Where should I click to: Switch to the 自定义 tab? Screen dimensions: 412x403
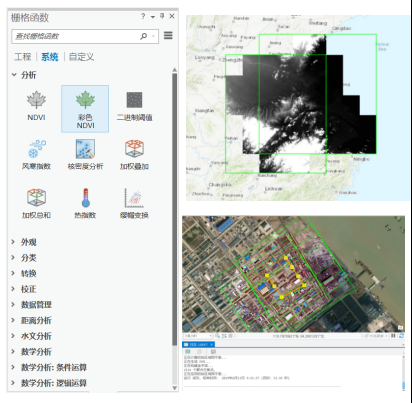click(82, 57)
